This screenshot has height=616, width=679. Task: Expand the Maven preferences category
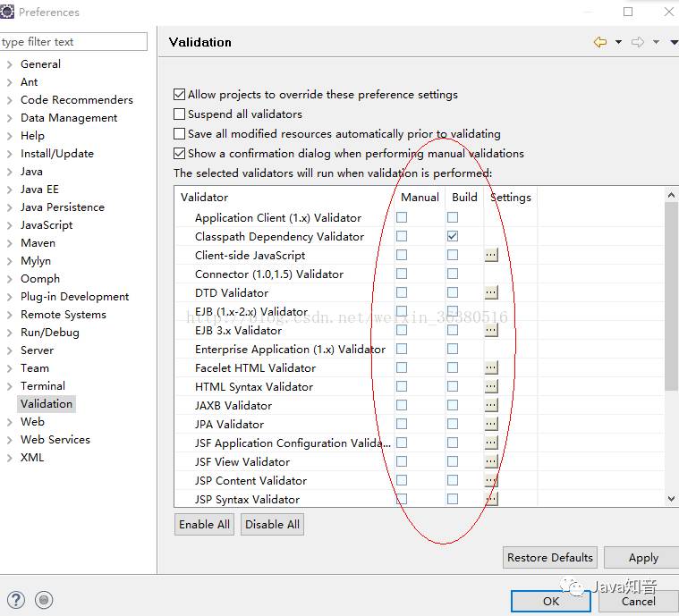pyautogui.click(x=9, y=243)
